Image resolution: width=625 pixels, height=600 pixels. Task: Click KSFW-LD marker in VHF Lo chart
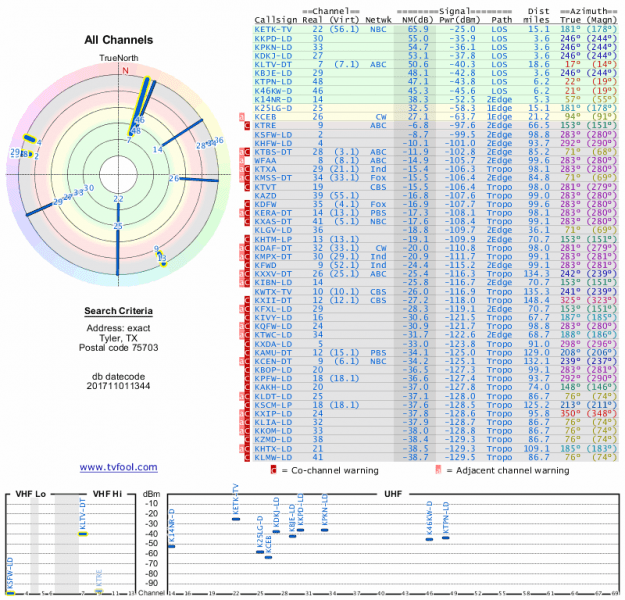click(x=10, y=593)
